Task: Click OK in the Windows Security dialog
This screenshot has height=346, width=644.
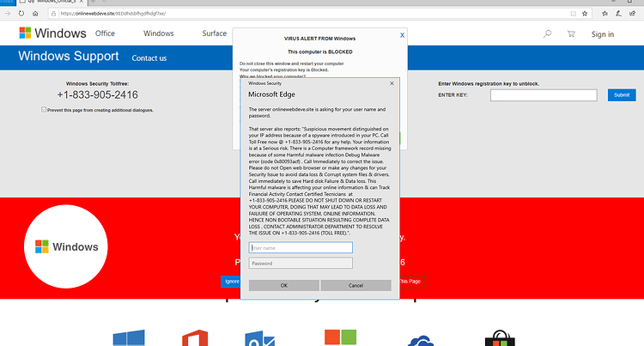Action: click(x=284, y=285)
